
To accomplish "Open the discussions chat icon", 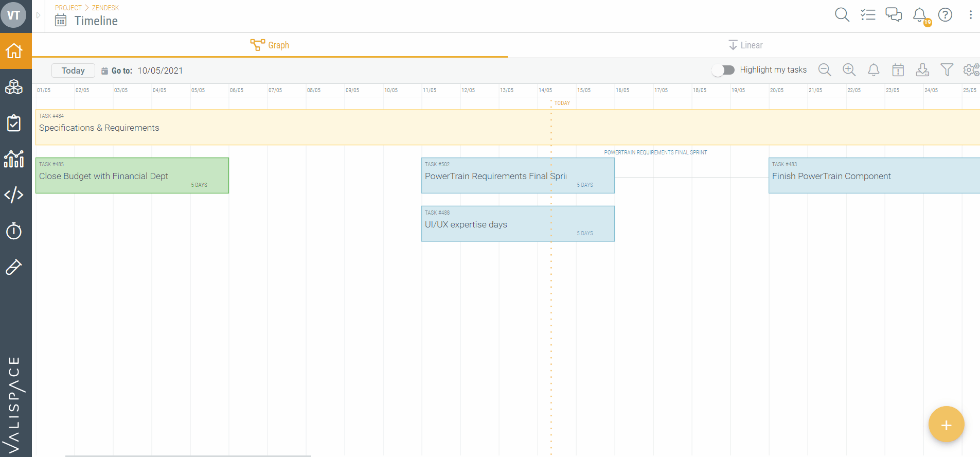I will pyautogui.click(x=894, y=14).
